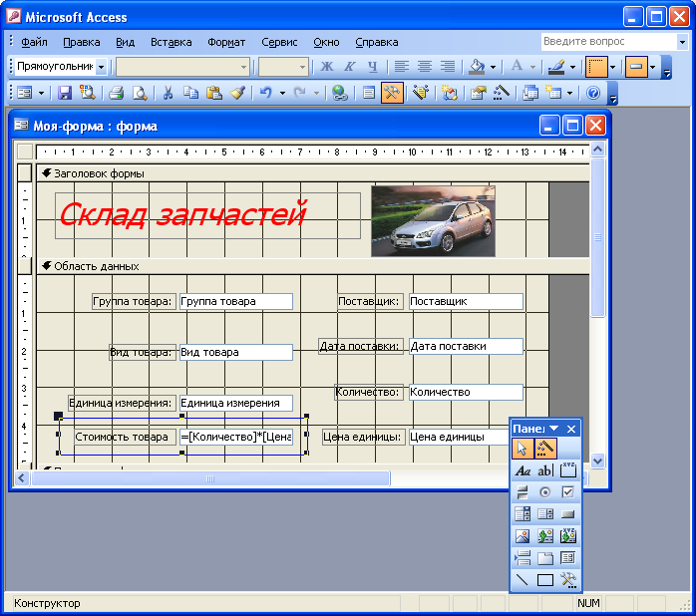Viewport: 696px width, 616px height.
Task: Expand the View button dropdown arrow
Action: pos(41,94)
